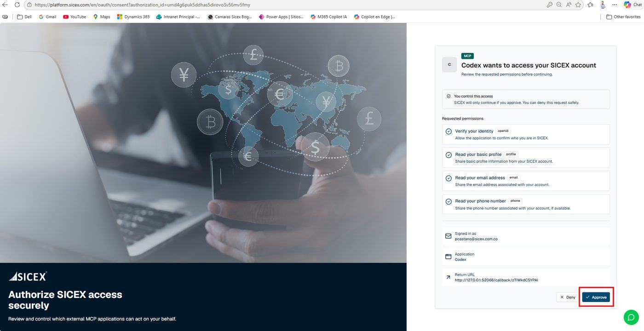Open the Power Apps bookmark
The image size is (644, 331).
tap(282, 17)
